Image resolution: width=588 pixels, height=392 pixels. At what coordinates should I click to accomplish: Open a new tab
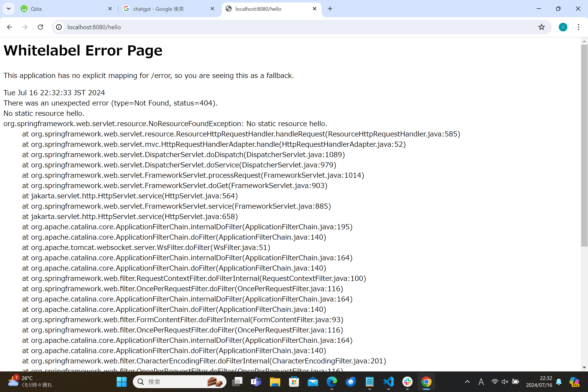(x=330, y=9)
